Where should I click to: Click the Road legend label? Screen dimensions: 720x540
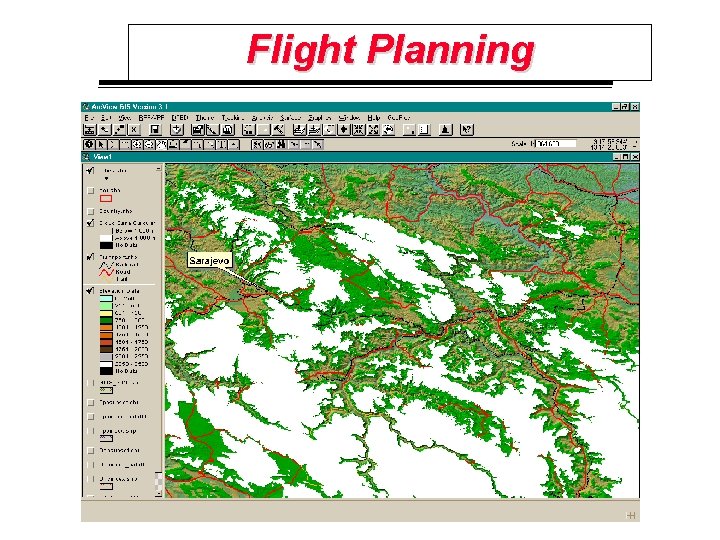(x=123, y=272)
